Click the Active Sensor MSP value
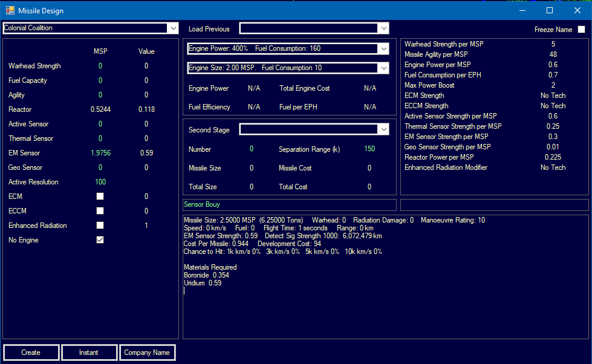This screenshot has height=364, width=592. (x=100, y=124)
